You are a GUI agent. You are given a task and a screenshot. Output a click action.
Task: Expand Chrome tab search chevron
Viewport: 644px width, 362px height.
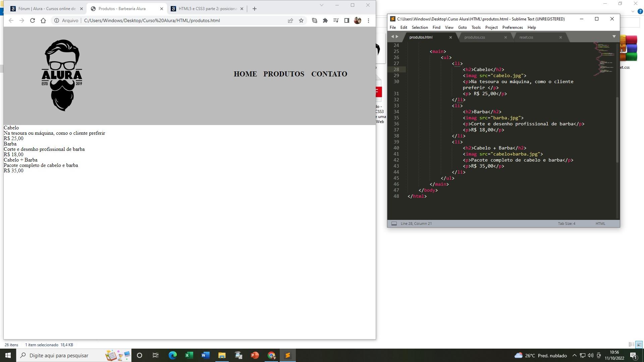(321, 5)
